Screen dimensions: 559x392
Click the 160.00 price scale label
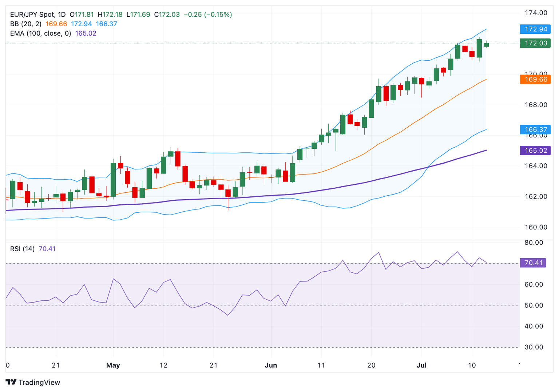(536, 227)
